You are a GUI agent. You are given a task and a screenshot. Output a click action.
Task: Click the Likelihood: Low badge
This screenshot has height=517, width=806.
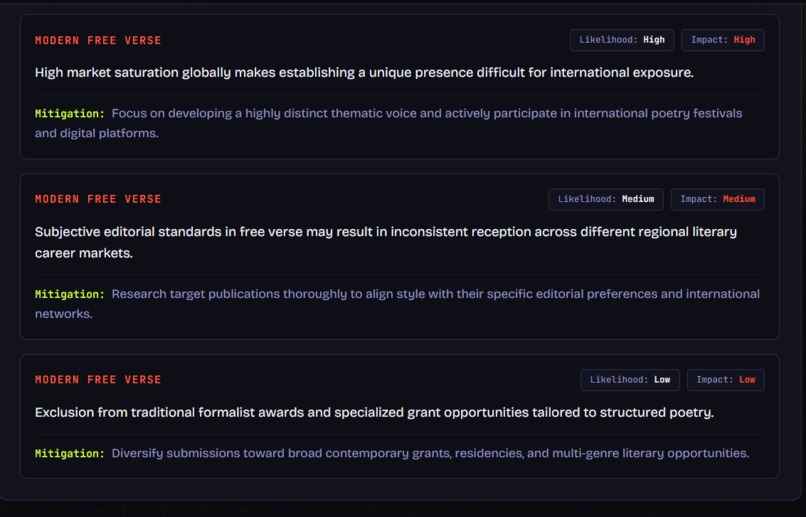[x=630, y=380]
